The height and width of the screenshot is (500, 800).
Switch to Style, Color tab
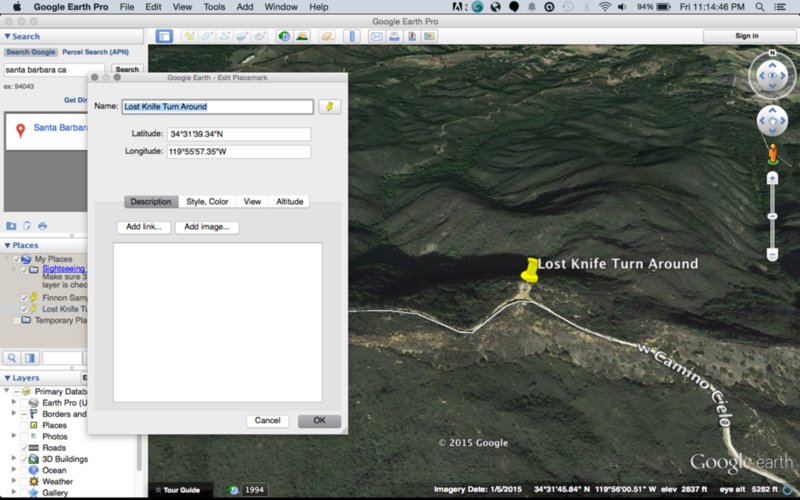tap(207, 202)
